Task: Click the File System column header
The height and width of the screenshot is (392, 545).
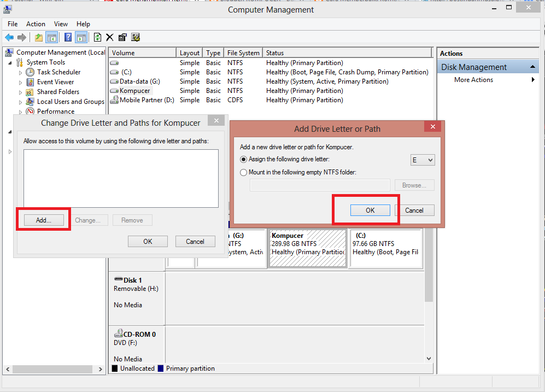Action: pos(243,53)
